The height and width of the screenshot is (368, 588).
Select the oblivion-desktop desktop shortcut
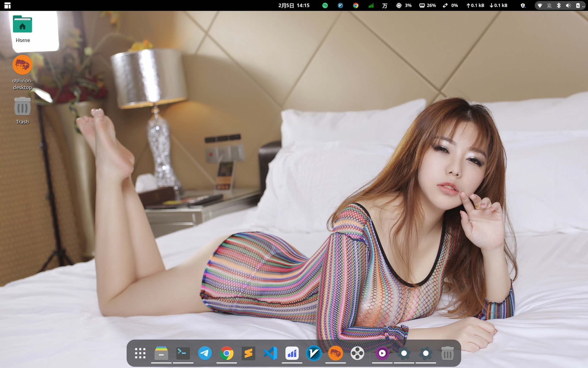pyautogui.click(x=22, y=73)
